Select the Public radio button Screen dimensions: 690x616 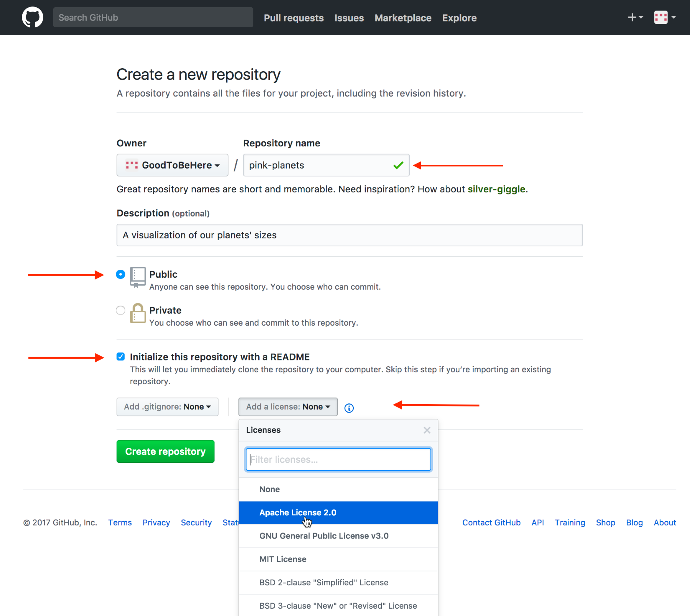click(120, 274)
